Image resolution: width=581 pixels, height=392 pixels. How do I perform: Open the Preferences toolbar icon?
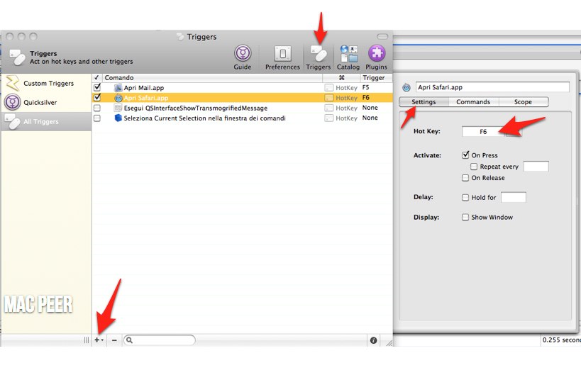tap(282, 57)
